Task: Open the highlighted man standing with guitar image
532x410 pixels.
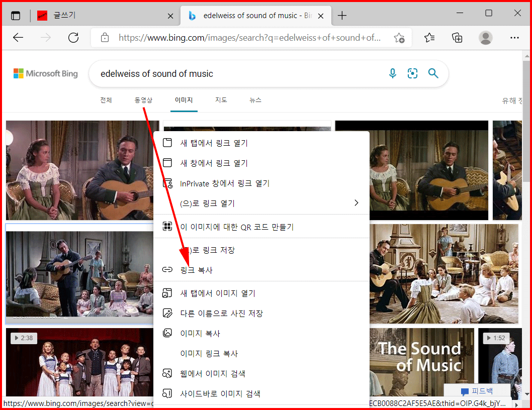Action: tap(79, 274)
